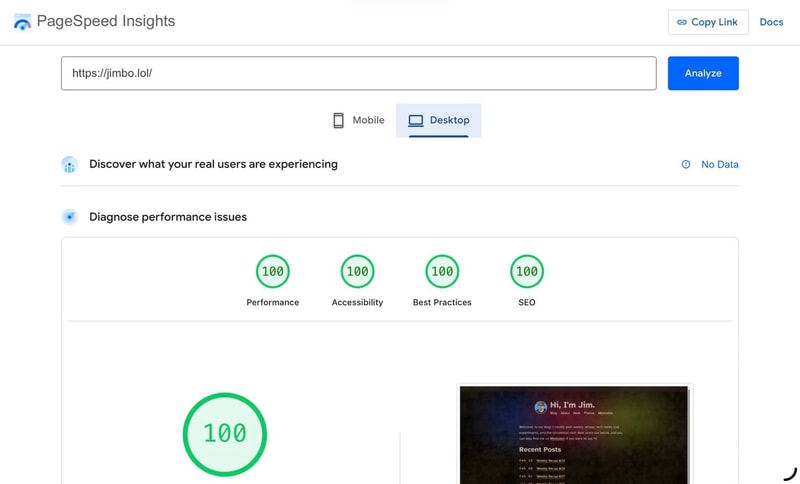This screenshot has height=484, width=800.
Task: Click the Accessibility label under the gauge
Action: 357,302
